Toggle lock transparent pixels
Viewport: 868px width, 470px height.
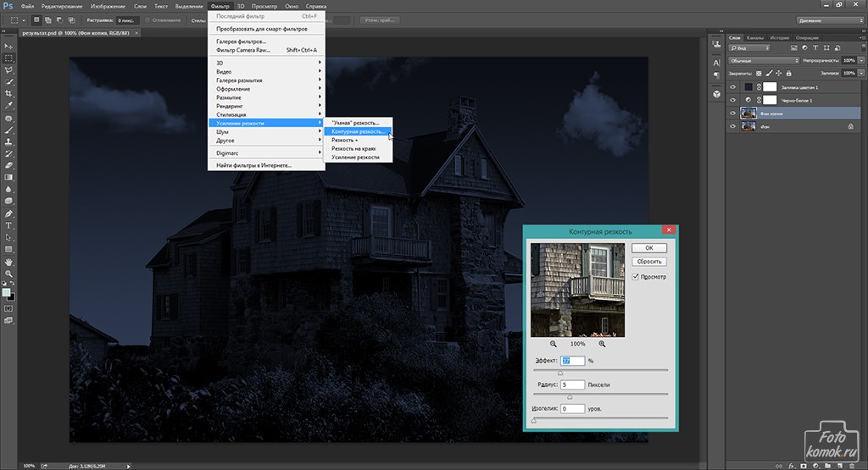tap(759, 73)
